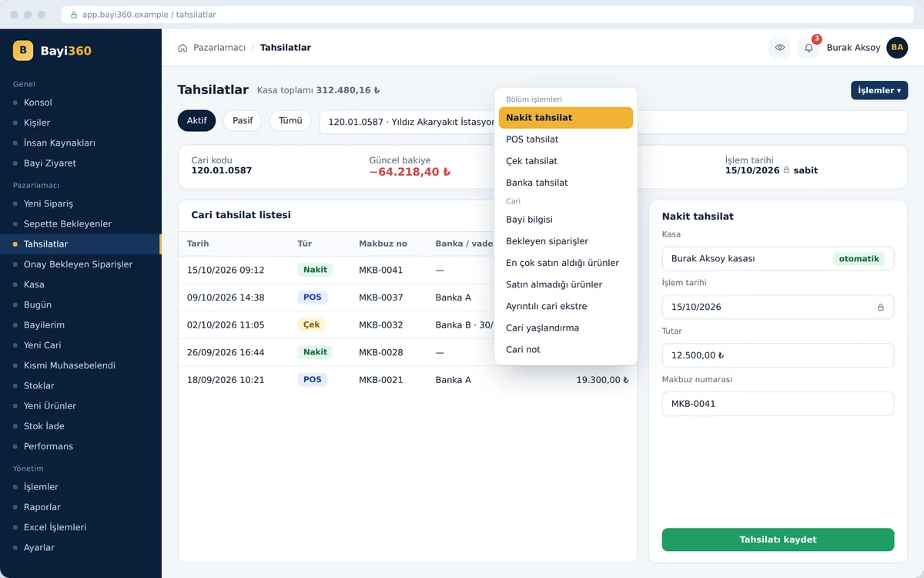Click Pazarlamacı breadcrumb link

coord(219,48)
